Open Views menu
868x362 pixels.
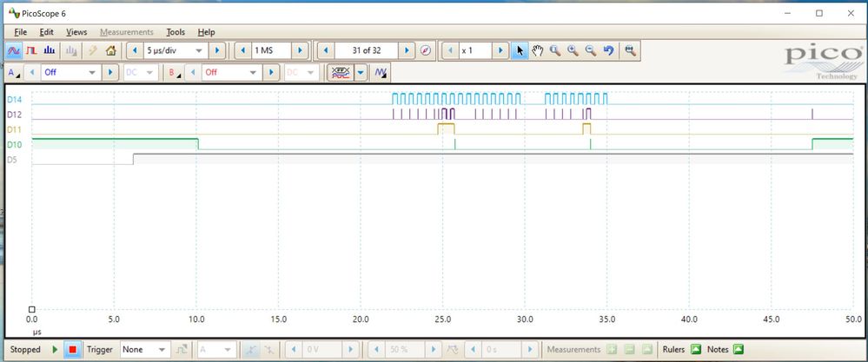[x=76, y=32]
